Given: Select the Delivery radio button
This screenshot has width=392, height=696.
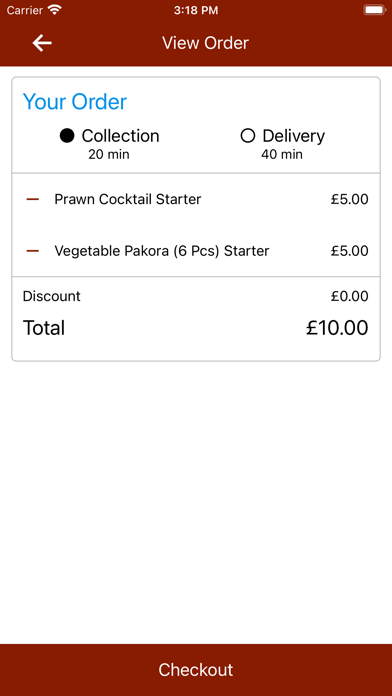Looking at the screenshot, I should 248,136.
